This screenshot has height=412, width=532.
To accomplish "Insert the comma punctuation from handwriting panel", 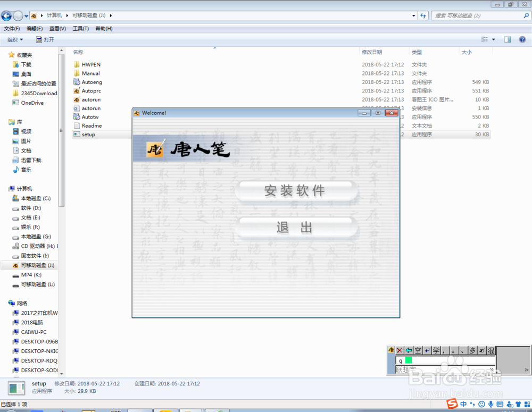I will [445, 350].
